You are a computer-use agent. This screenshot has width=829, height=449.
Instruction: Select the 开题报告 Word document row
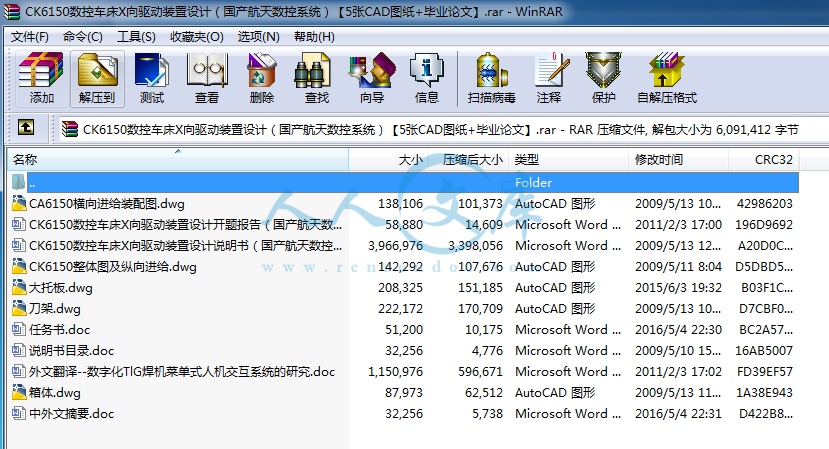tap(403, 224)
